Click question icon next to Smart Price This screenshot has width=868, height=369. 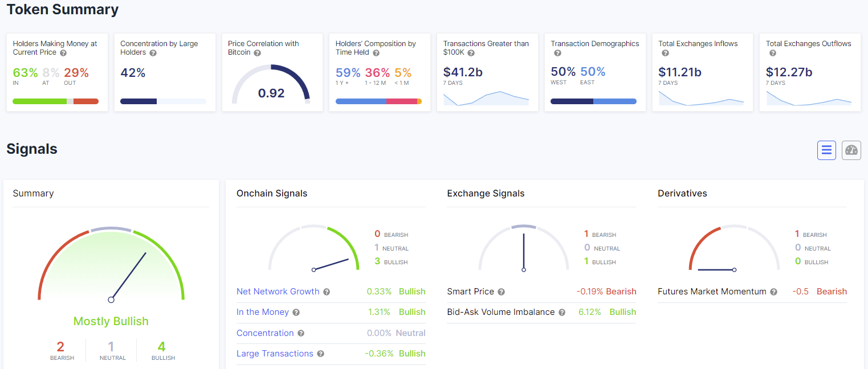(501, 292)
